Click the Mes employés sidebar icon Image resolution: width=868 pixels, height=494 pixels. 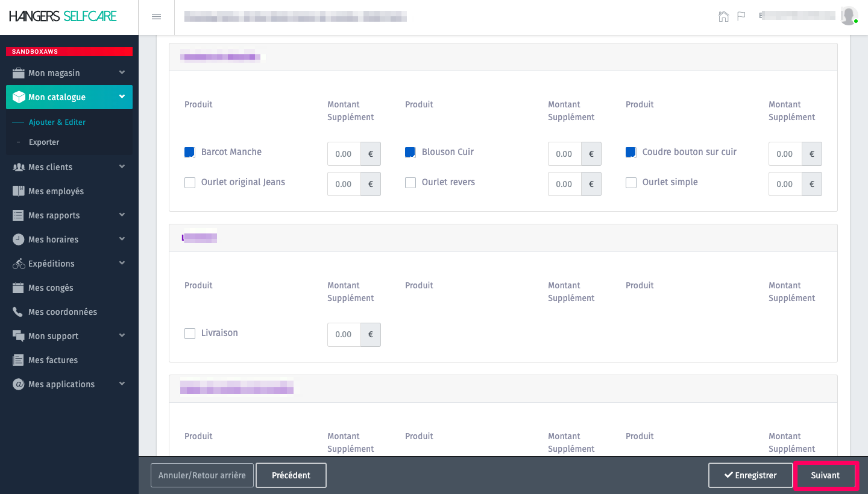18,191
